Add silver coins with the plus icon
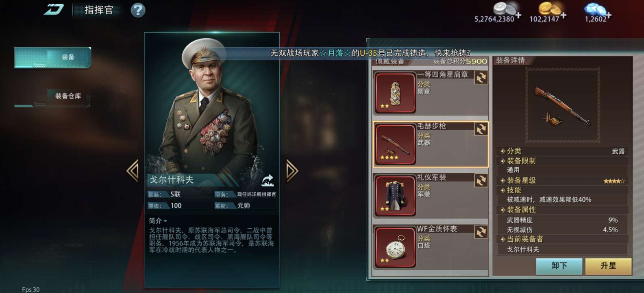Viewport: 644px width, 293px height. point(518,15)
